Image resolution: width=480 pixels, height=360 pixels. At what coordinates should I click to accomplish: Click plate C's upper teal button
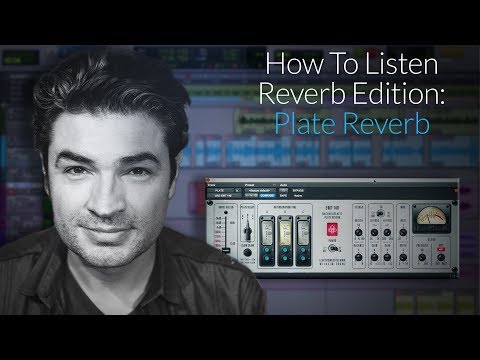pos(303,250)
